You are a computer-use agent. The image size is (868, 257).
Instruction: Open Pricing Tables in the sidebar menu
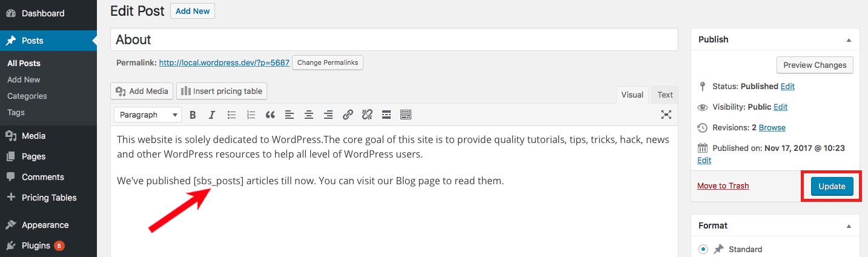click(x=48, y=198)
